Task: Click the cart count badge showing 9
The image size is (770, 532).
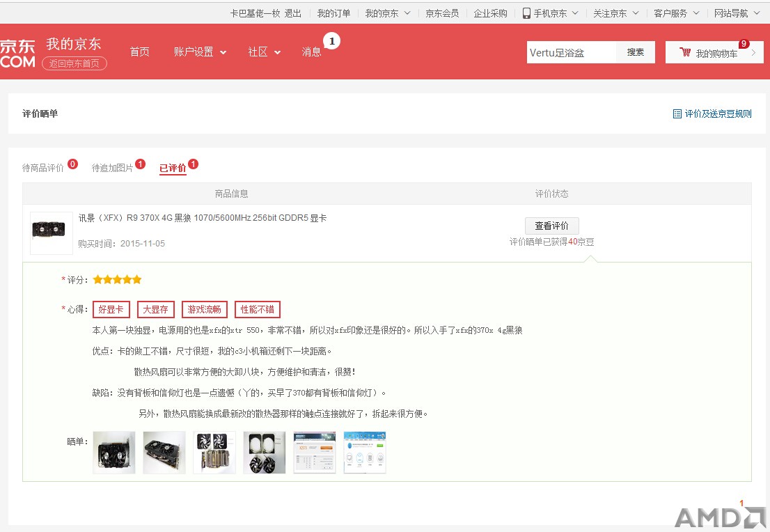Action: [x=744, y=44]
